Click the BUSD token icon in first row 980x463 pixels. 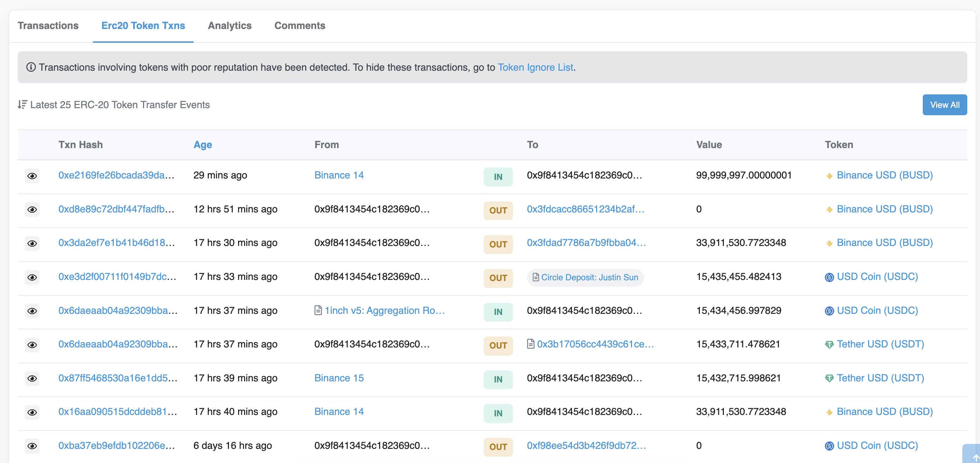click(x=830, y=176)
